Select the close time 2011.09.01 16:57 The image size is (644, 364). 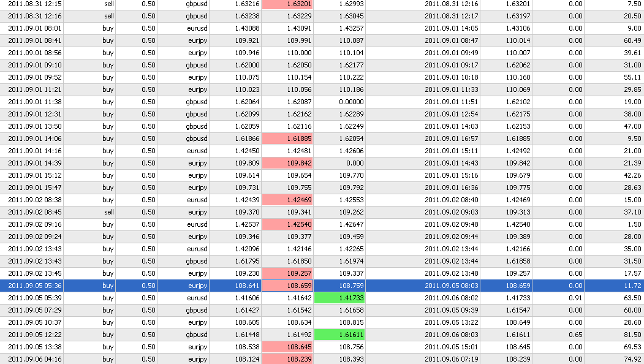[452, 138]
